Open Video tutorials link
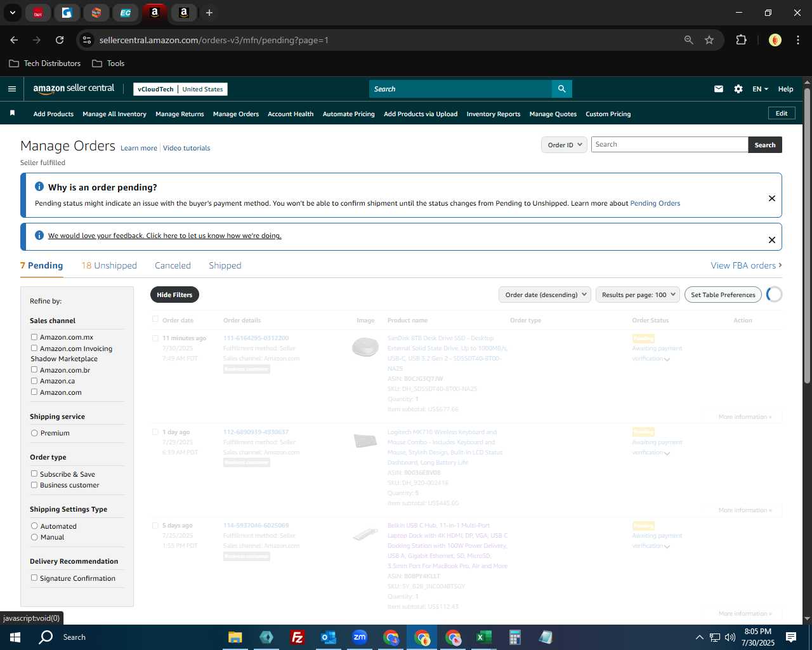The height and width of the screenshot is (650, 812). (x=187, y=148)
